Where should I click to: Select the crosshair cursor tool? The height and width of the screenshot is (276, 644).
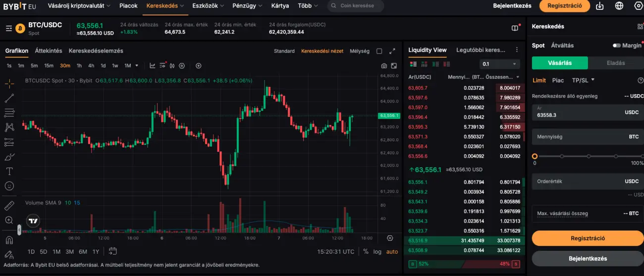pyautogui.click(x=9, y=83)
